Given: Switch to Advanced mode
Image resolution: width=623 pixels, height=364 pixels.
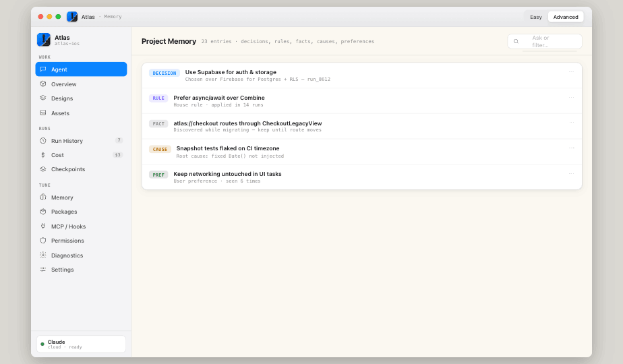Looking at the screenshot, I should [x=566, y=17].
